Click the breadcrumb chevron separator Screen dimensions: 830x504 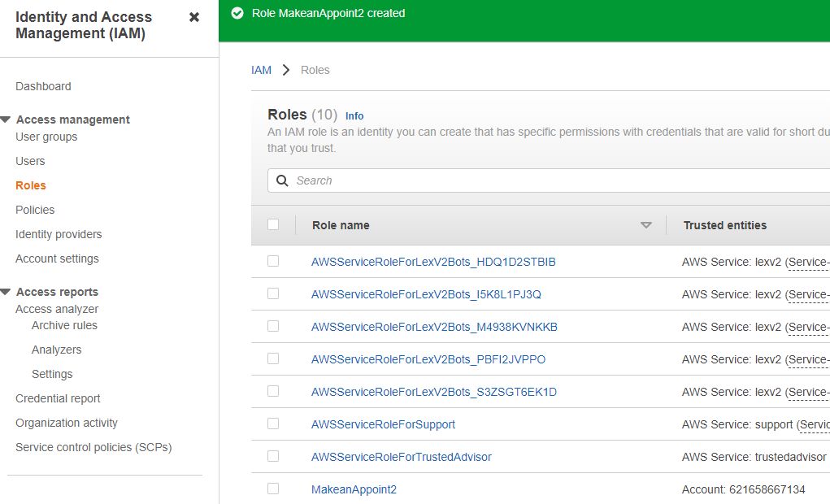[x=286, y=70]
